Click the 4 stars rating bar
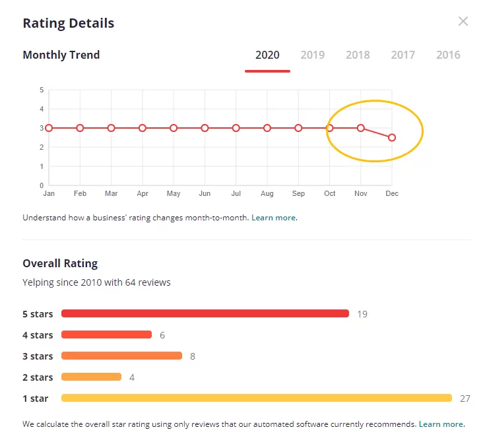 pyautogui.click(x=106, y=335)
